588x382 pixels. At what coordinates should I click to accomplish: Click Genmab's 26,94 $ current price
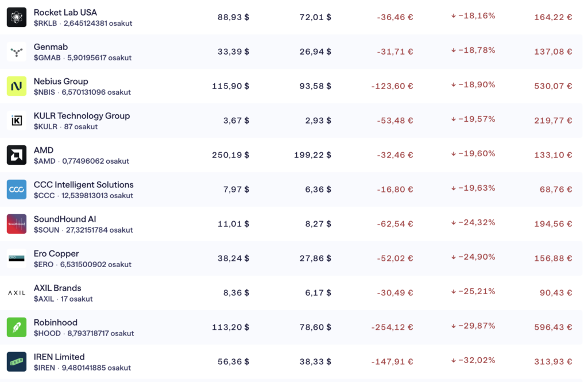315,52
